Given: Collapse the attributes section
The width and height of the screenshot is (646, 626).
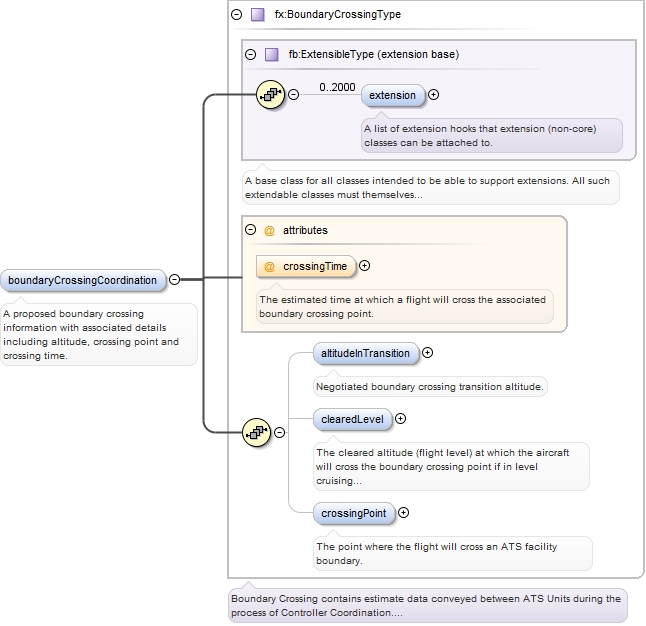Looking at the screenshot, I should (250, 230).
